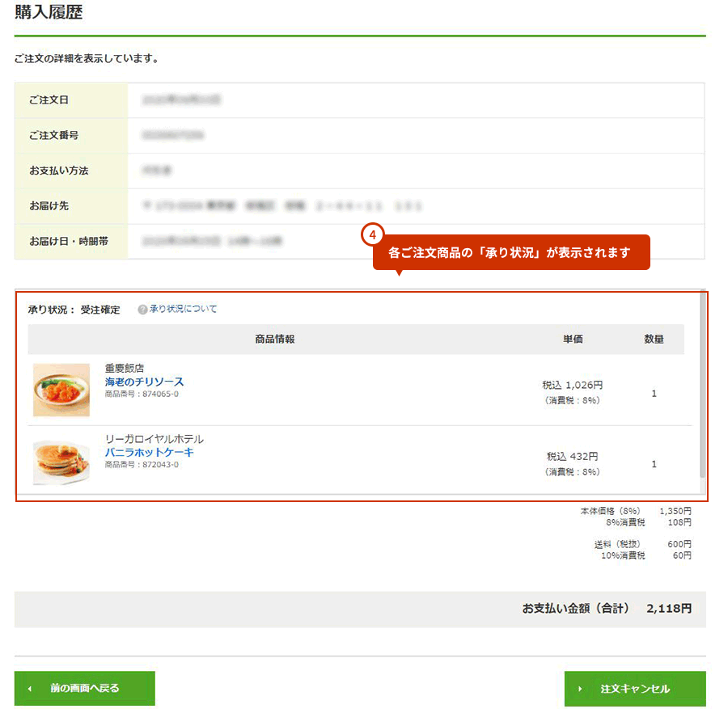Open the バニラホットケーキ product link
Viewport: 728px width, 709px height.
tap(149, 452)
